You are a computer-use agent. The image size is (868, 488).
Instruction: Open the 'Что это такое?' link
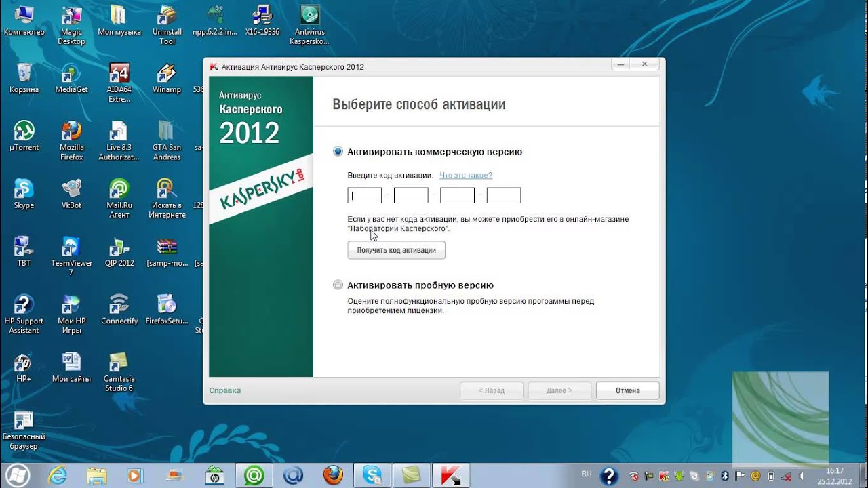click(x=466, y=175)
